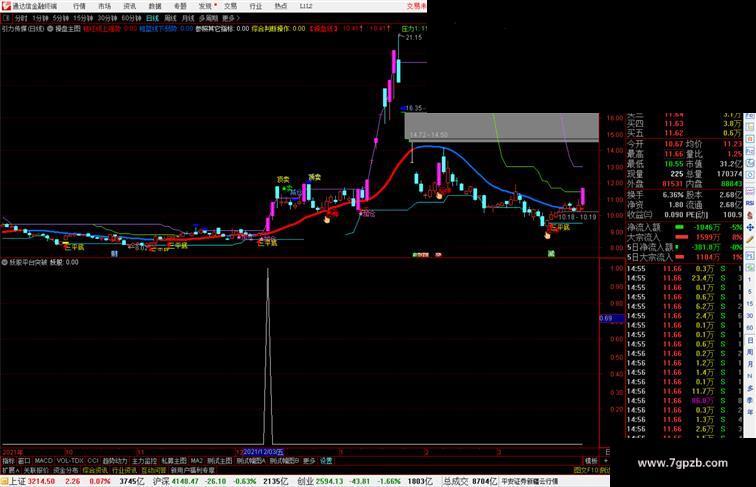This screenshot has height=487, width=756.
Task: Click the 创业 index in status bar
Action: (x=305, y=481)
